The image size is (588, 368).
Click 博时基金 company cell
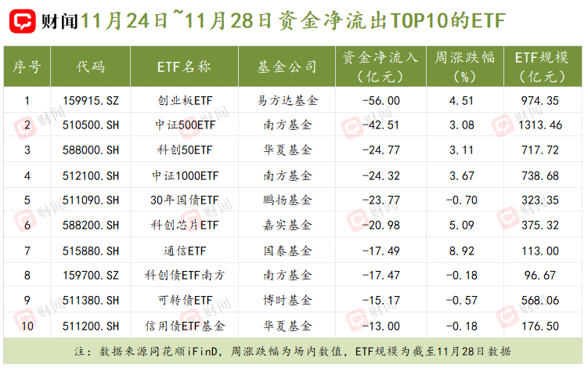click(287, 300)
